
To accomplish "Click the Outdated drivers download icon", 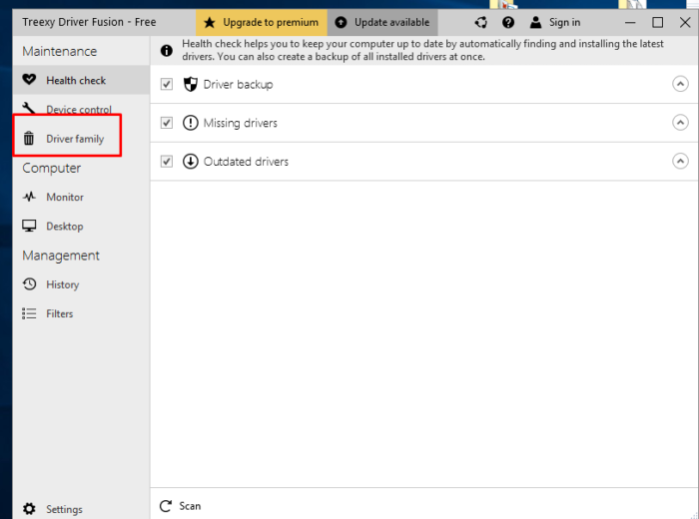I will pos(190,161).
